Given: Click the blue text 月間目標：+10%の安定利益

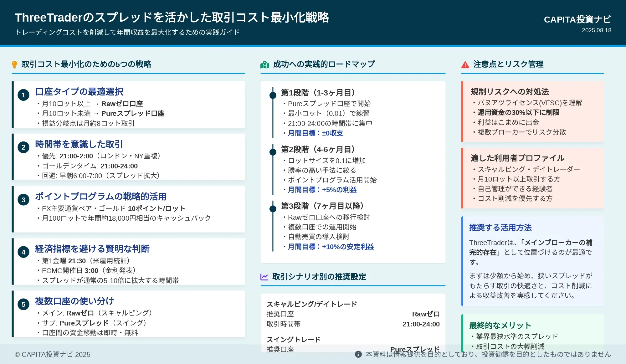Looking at the screenshot, I should tap(331, 247).
